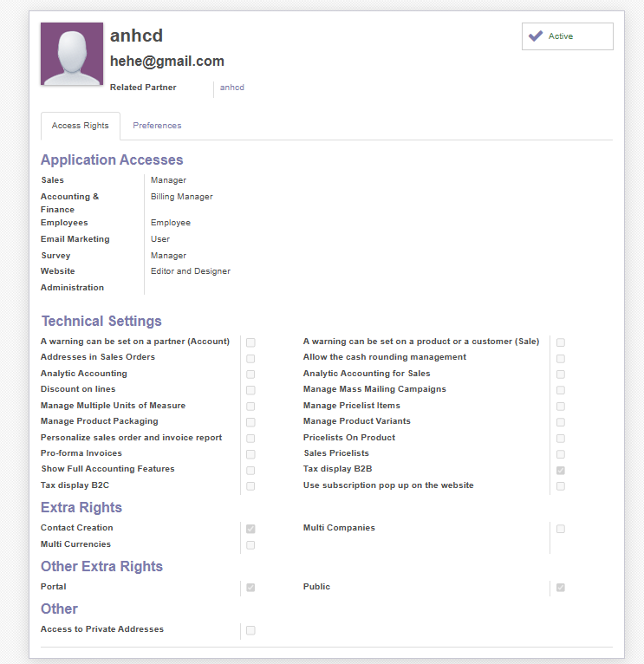
Task: Click the Active checkmark status button
Action: pyautogui.click(x=567, y=36)
